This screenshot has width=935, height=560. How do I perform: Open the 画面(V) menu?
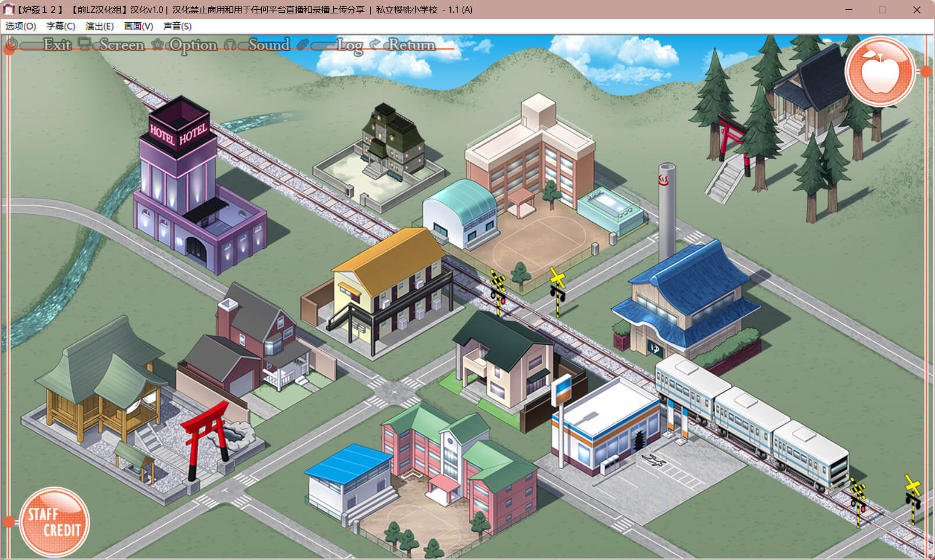pos(138,26)
